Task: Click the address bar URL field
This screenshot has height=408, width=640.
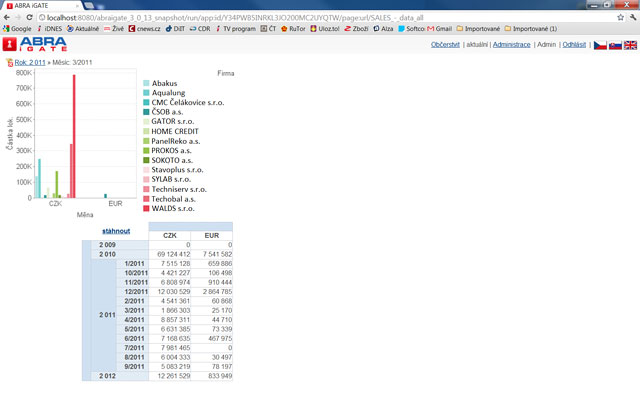Action: (327, 18)
